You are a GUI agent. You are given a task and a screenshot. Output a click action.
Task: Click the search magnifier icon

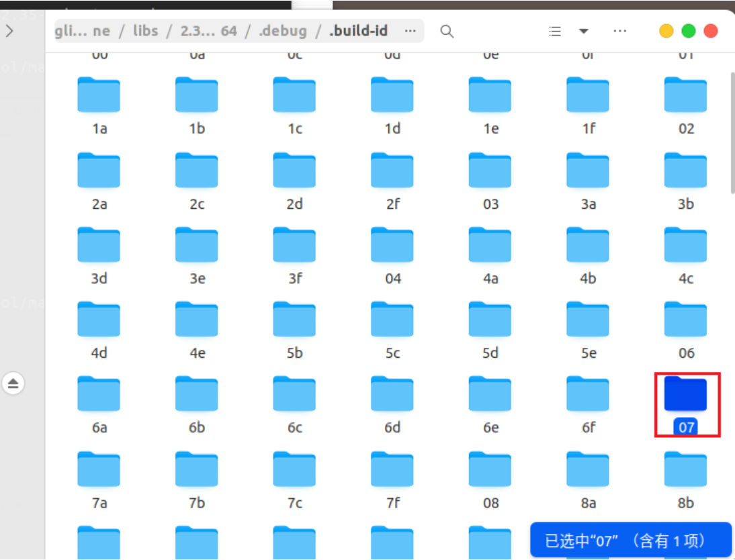click(x=447, y=32)
